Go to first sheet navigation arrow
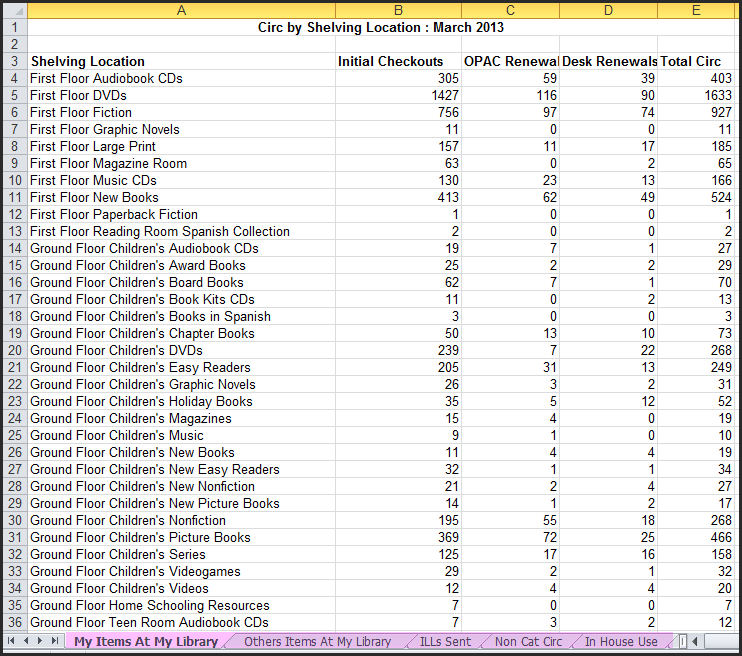 (x=11, y=641)
